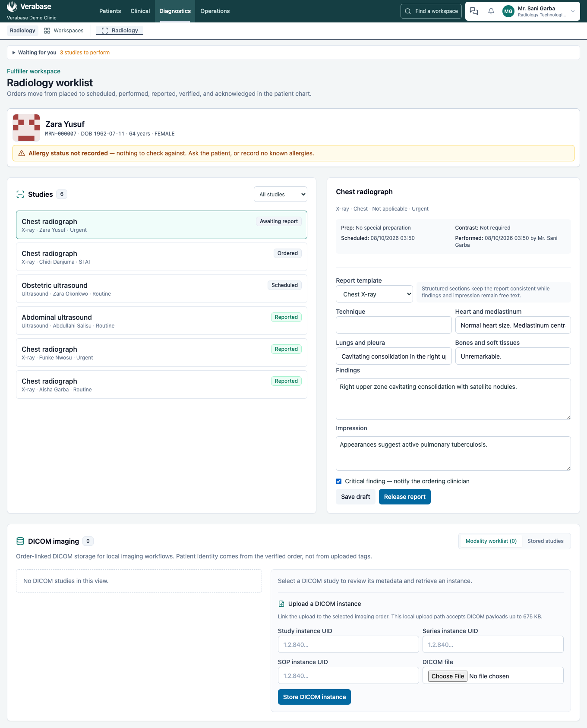The height and width of the screenshot is (728, 587).
Task: Select the Obstetric ultrasound study
Action: pos(161,289)
